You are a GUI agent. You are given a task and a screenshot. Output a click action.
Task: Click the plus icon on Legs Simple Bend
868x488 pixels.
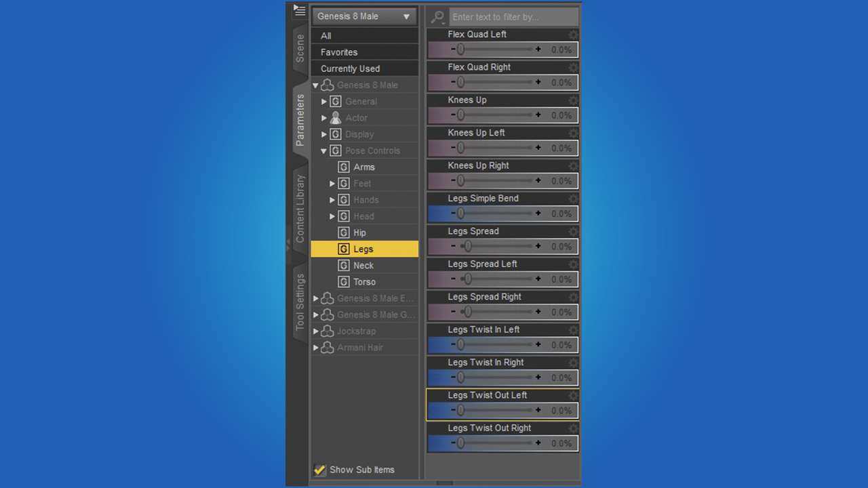(538, 213)
